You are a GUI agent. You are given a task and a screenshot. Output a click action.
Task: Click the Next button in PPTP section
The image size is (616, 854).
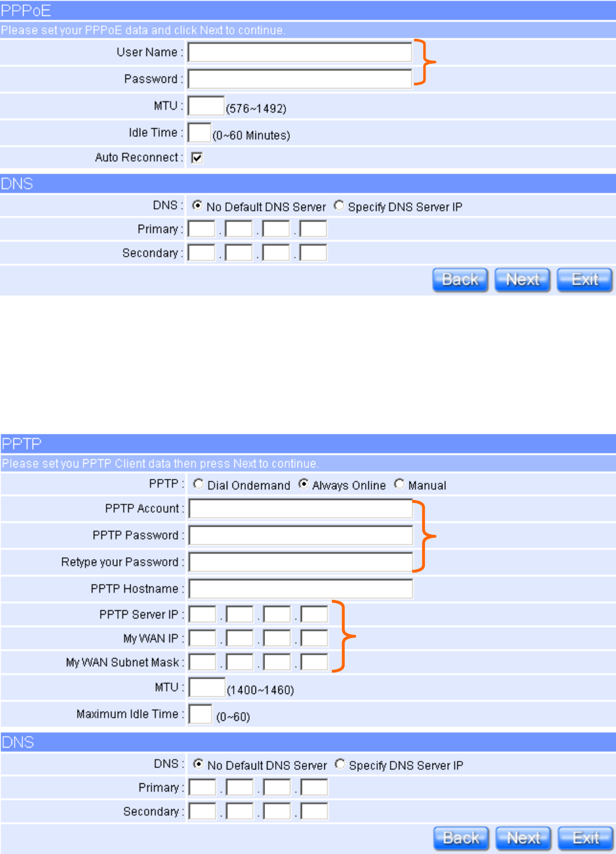pos(524,838)
